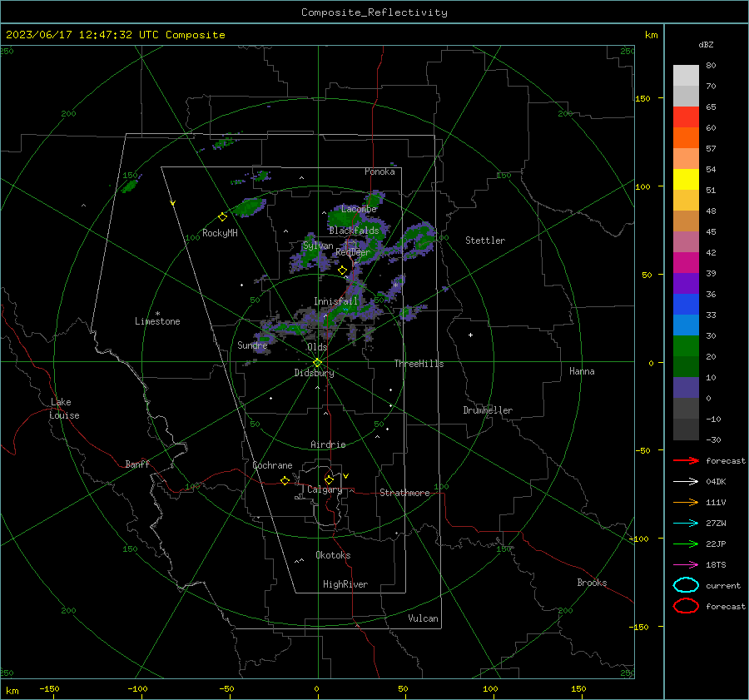Click the Stettler town label
The image size is (749, 700).
click(x=485, y=241)
